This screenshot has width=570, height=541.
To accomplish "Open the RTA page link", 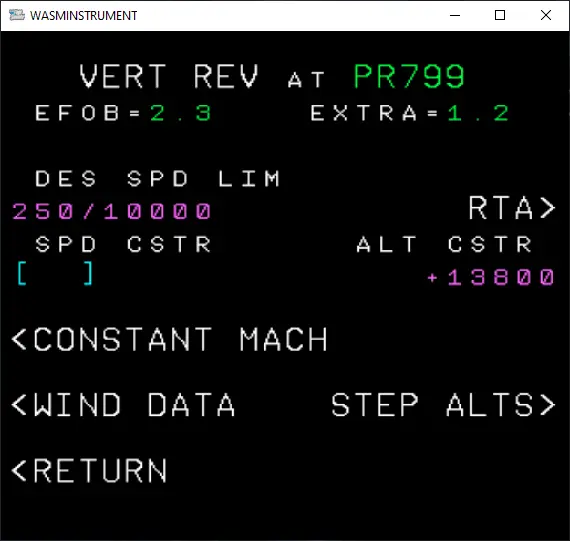I will pyautogui.click(x=512, y=208).
